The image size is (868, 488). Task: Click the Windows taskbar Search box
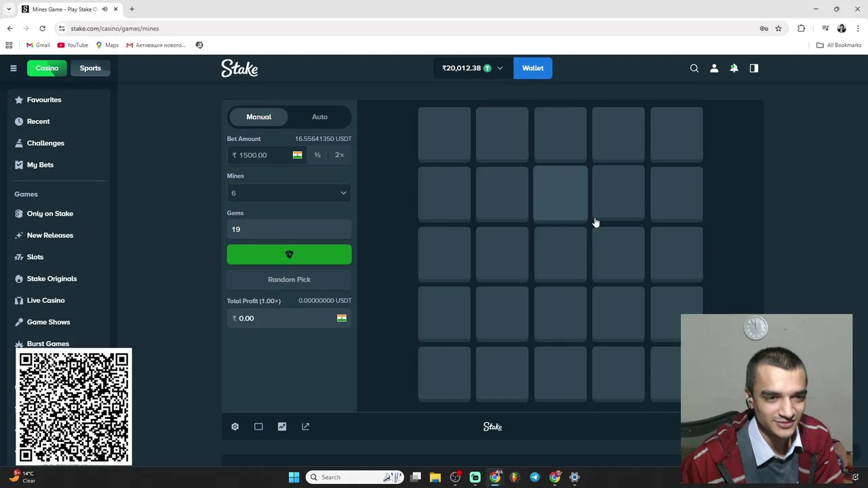tap(355, 477)
